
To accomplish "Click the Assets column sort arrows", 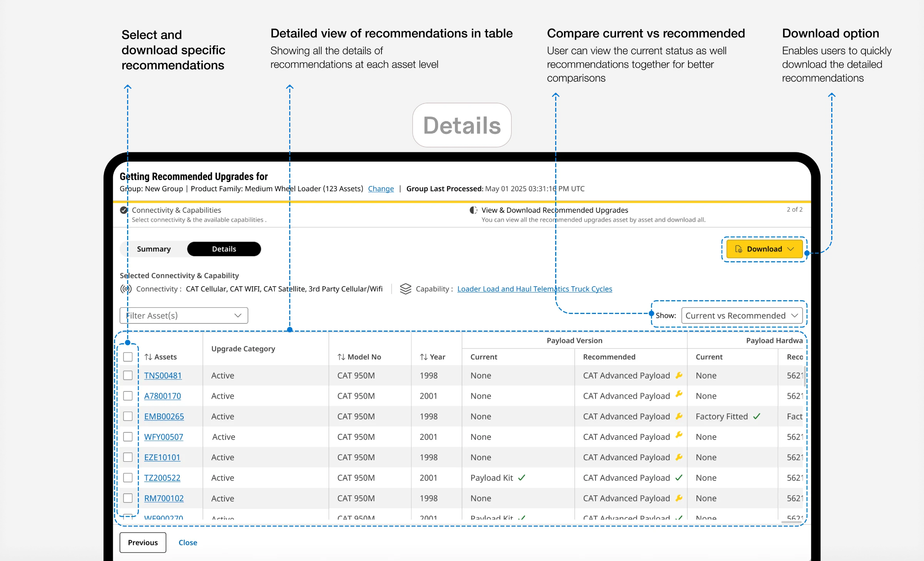I will coord(148,357).
